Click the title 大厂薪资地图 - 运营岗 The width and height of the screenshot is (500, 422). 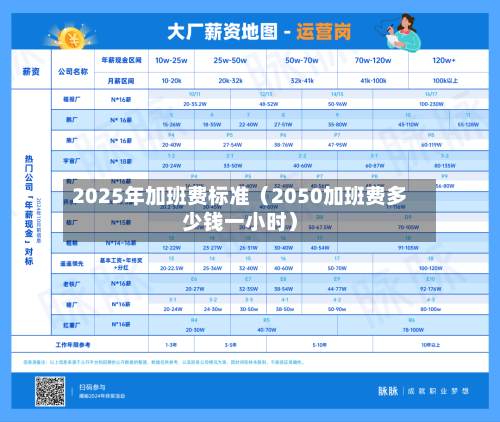coord(259,32)
